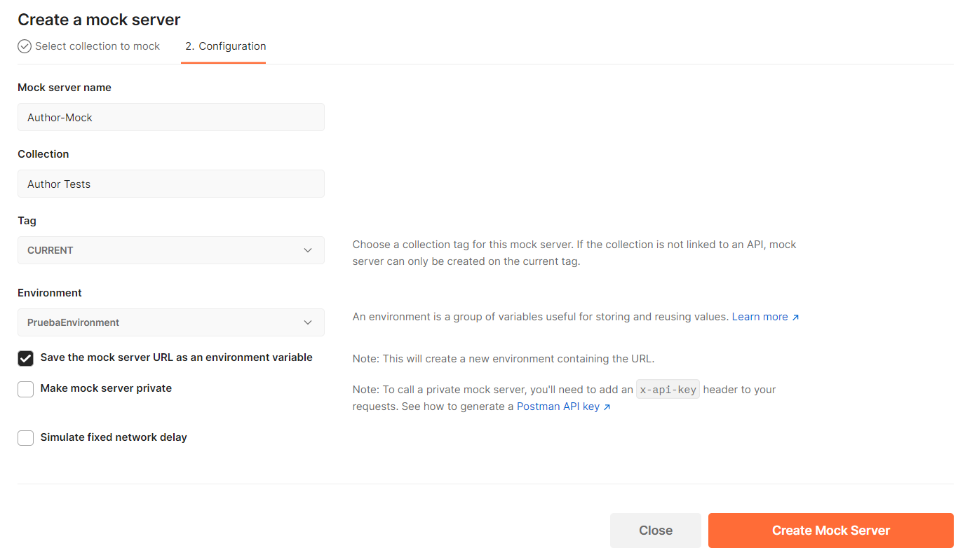Enable Make mock server private checkbox

(26, 389)
